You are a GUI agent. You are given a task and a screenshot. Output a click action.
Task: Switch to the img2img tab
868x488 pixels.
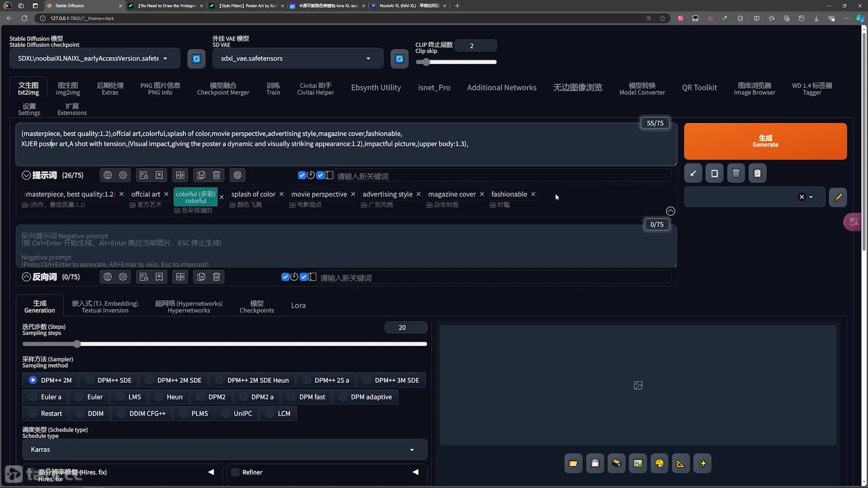68,89
